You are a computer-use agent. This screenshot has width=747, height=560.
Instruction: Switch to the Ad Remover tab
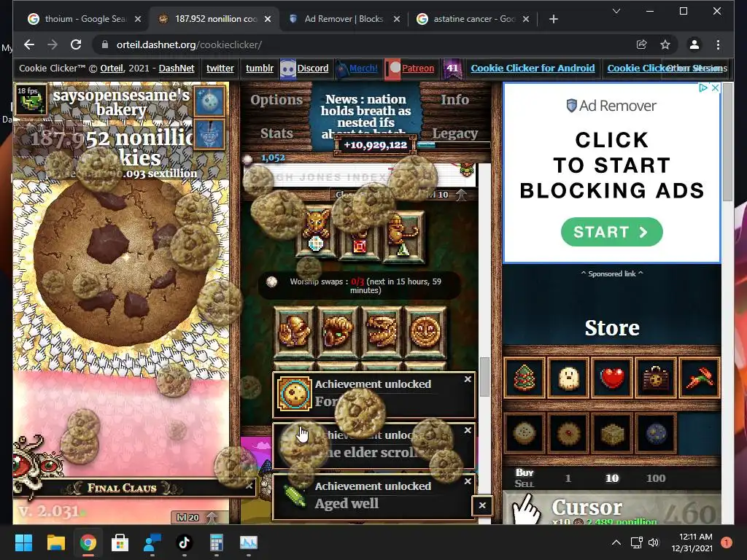point(343,19)
